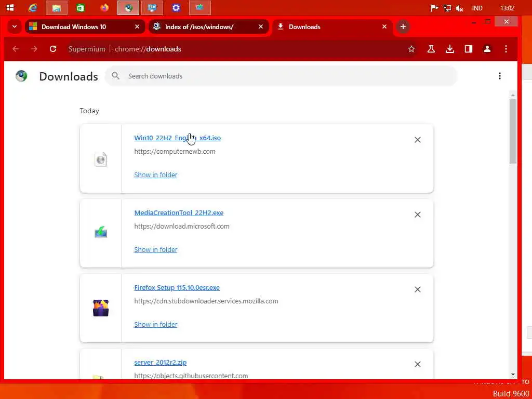Show Firefox Setup in folder
This screenshot has width=532, height=399.
[156, 324]
